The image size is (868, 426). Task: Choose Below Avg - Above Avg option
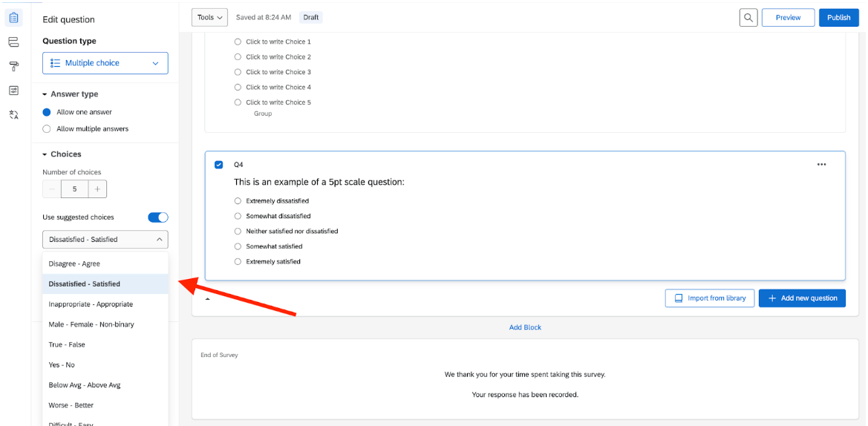coord(105,385)
